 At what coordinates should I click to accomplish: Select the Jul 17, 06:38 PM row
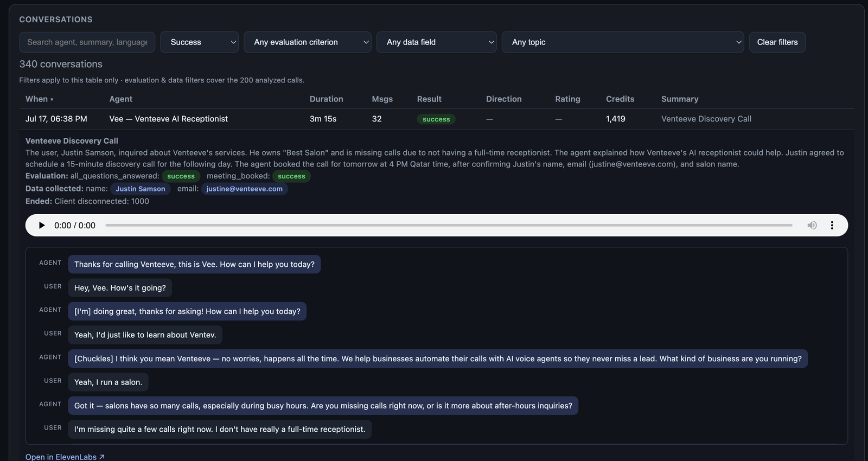[x=437, y=119]
